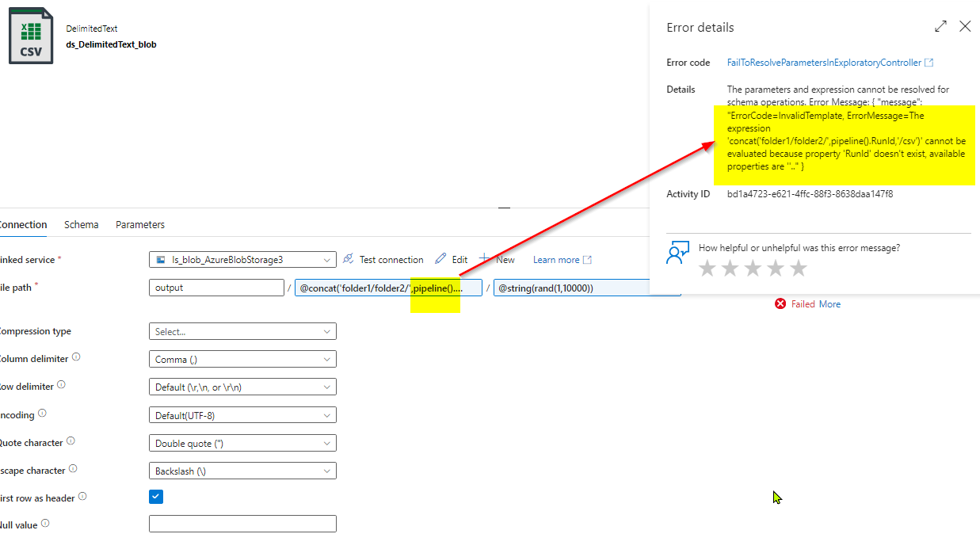Open Encoding Default(UTF-8) dropdown
This screenshot has height=553, width=980.
(x=242, y=415)
